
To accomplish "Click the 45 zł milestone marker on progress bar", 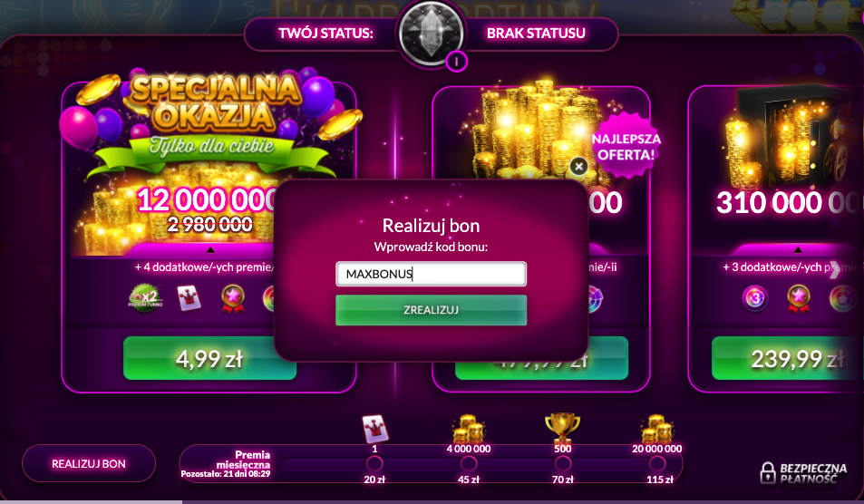I will [469, 464].
